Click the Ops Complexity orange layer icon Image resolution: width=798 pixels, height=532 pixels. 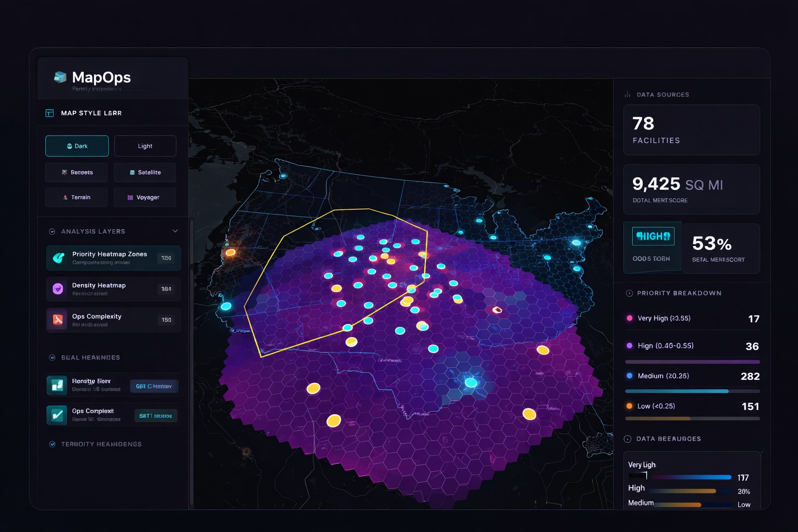(57, 320)
